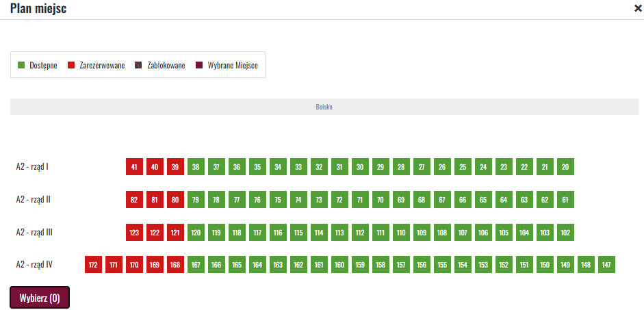Image resolution: width=644 pixels, height=310 pixels.
Task: Select seat 150 in row IV
Action: click(x=545, y=264)
